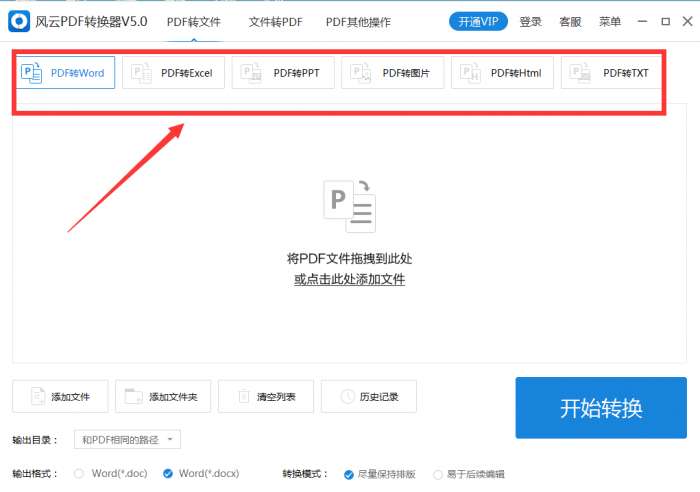Image resolution: width=700 pixels, height=492 pixels.
Task: Open the 文件转PDF tab
Action: coord(275,22)
